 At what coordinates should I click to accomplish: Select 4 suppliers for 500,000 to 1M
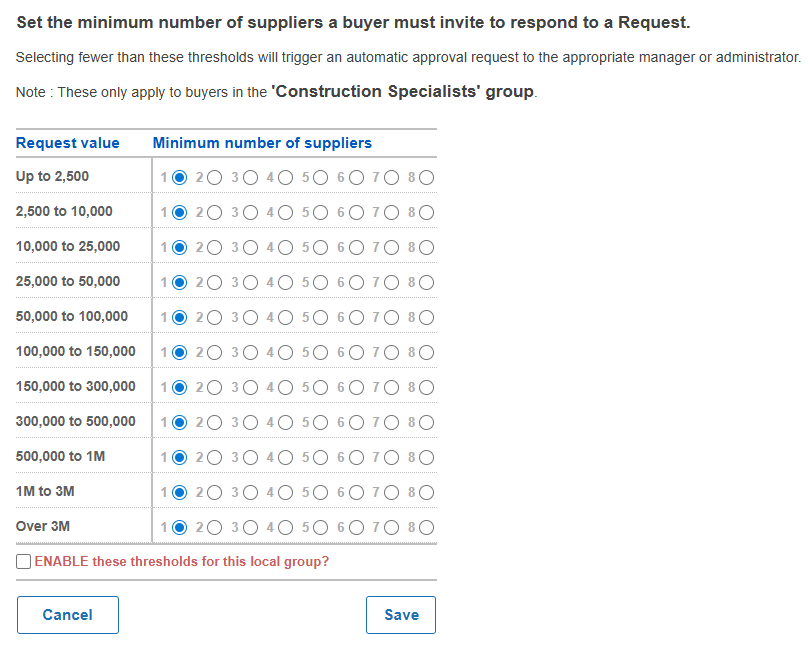tap(285, 458)
